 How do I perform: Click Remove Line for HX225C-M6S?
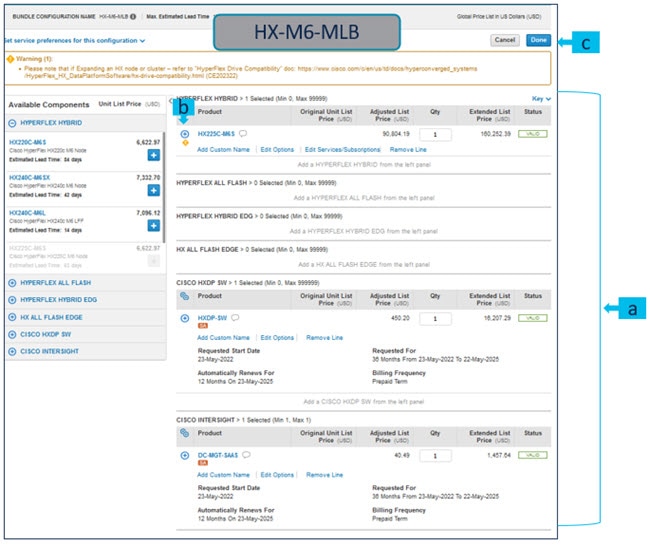(x=408, y=150)
